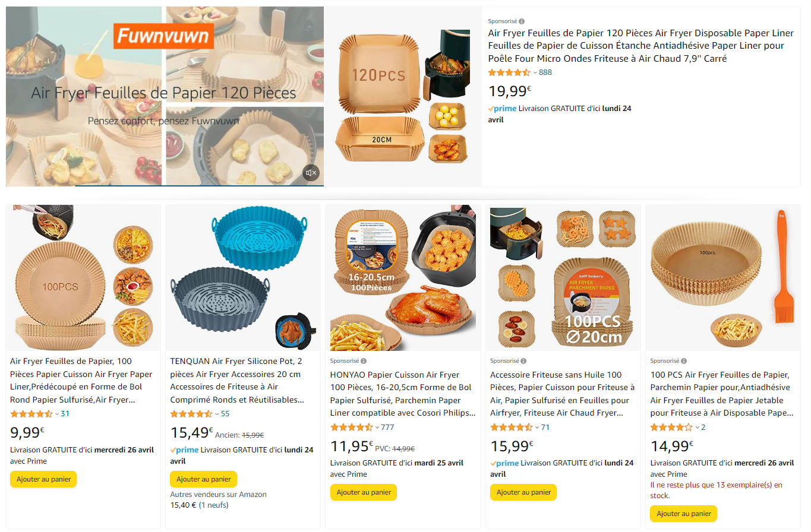Click the Sponsorisé info icon above 100 PCS listing
The width and height of the screenshot is (811, 532).
click(x=684, y=361)
